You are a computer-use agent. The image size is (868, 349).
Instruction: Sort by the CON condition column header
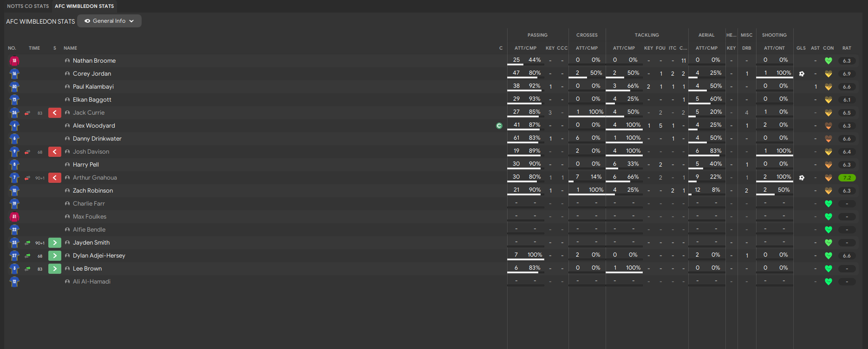[829, 48]
